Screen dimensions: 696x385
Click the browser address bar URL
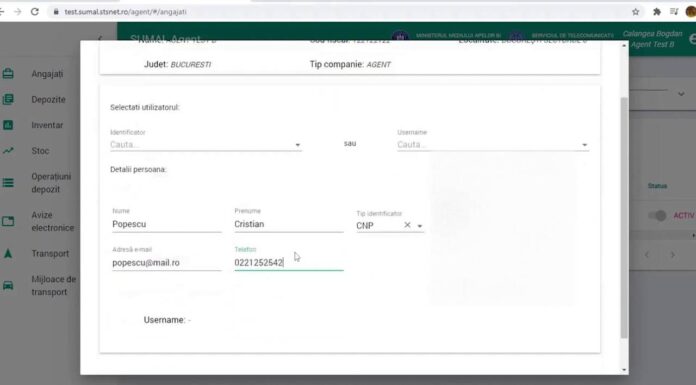(x=126, y=12)
